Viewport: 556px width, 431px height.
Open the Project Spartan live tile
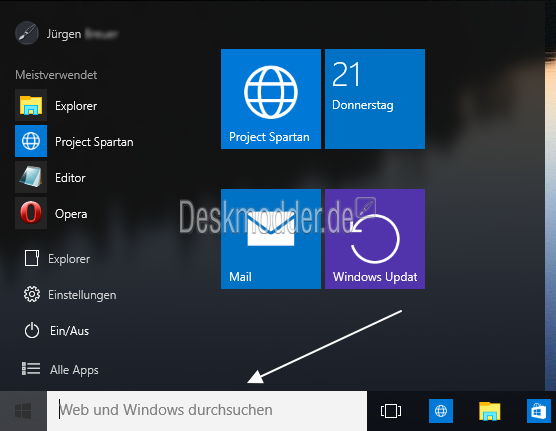(x=271, y=99)
